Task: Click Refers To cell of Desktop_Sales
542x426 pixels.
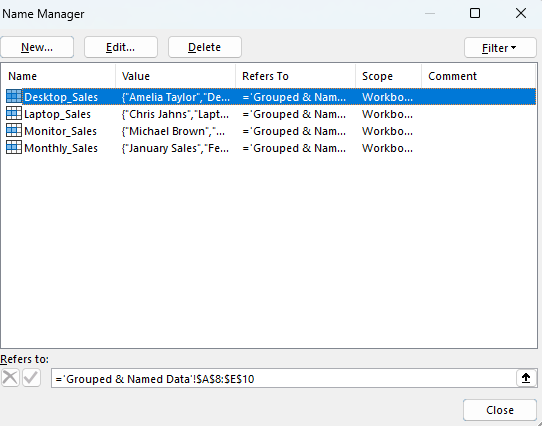Action: (x=294, y=97)
